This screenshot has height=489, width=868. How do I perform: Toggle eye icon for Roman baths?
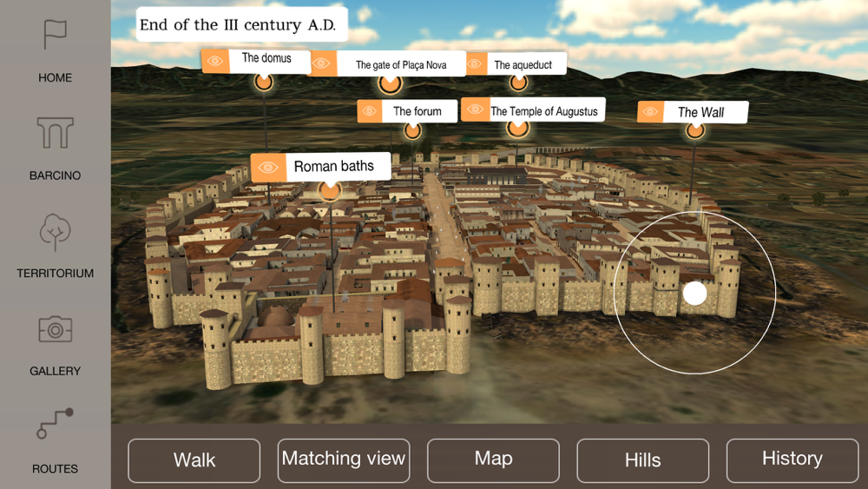[x=268, y=168]
